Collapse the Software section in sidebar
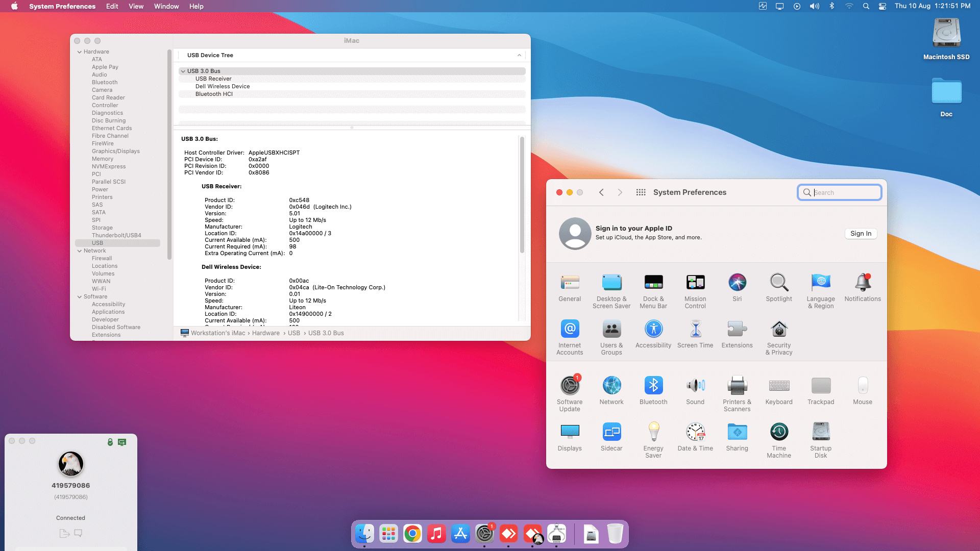The width and height of the screenshot is (980, 551). [80, 297]
